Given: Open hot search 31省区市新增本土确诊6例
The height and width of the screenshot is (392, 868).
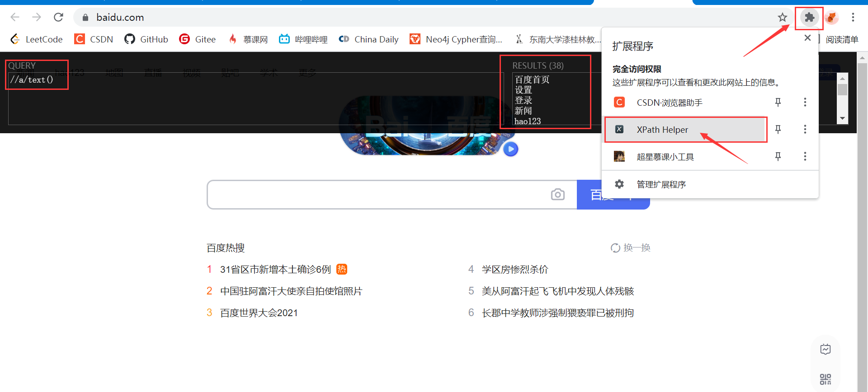Looking at the screenshot, I should tap(275, 270).
